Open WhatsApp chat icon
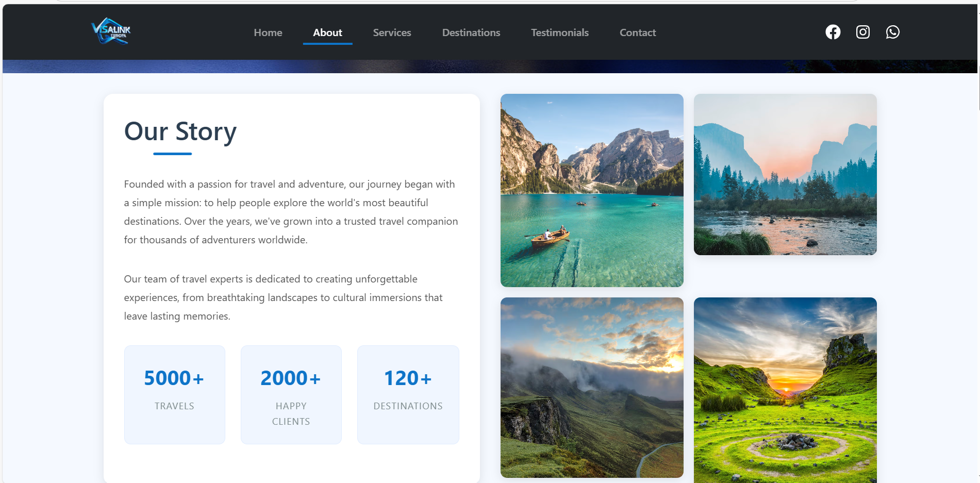Screen dimensions: 980x483 [892, 32]
